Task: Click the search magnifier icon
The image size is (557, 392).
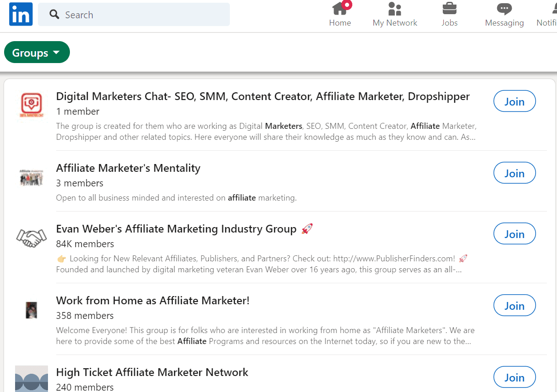Action: tap(54, 15)
